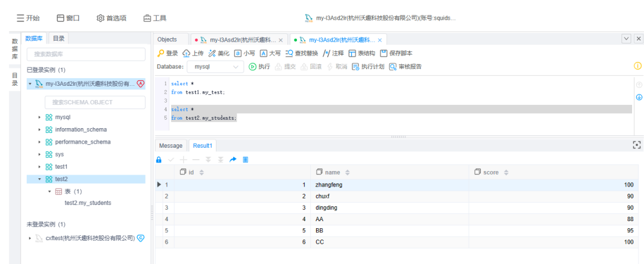Click score 95 in the BB row
This screenshot has width=644, height=264.
554,231
